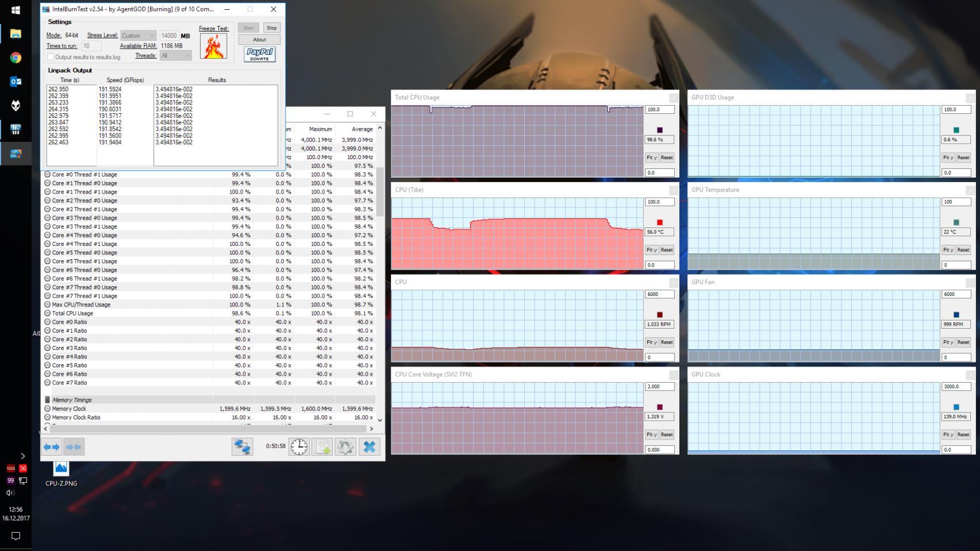Click the network tray icon
Screen dimensions: 980x551
[x=23, y=480]
